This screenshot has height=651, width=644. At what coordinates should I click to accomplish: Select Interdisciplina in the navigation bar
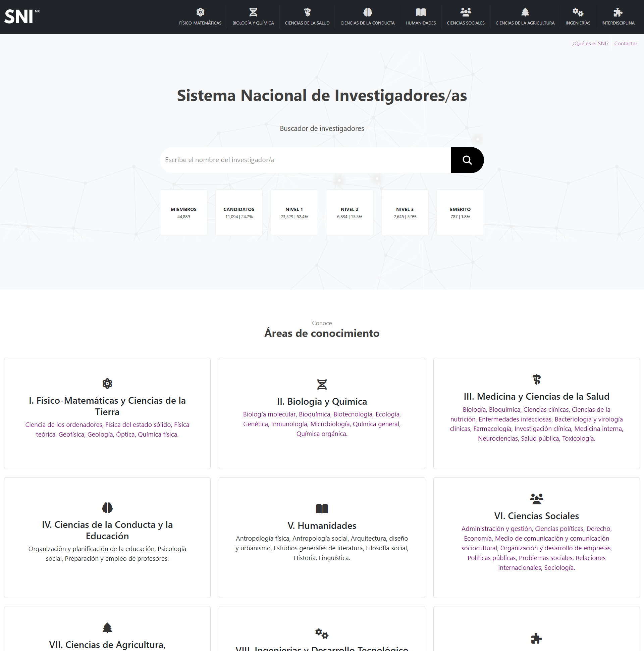coord(618,17)
